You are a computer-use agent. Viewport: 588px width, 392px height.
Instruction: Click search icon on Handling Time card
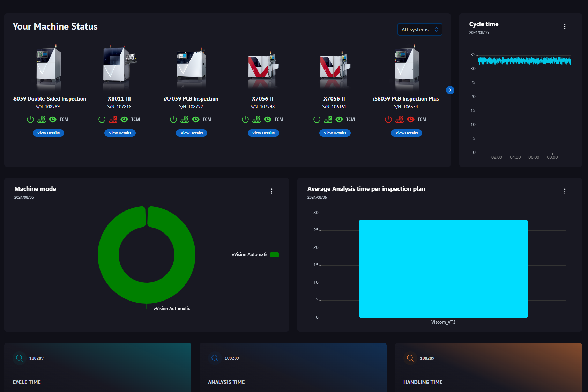tap(410, 358)
